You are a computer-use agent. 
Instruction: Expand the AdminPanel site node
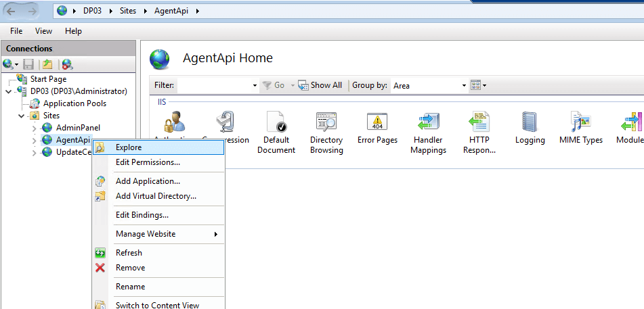point(35,128)
